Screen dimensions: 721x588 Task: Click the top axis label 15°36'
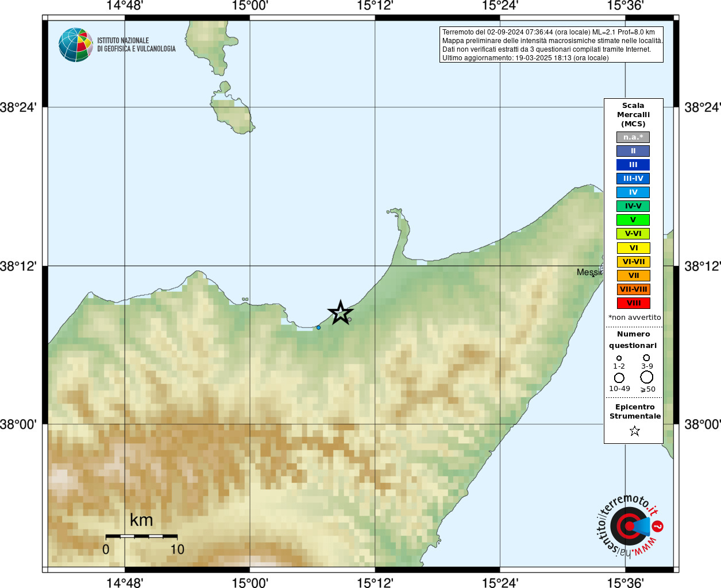coord(625,6)
